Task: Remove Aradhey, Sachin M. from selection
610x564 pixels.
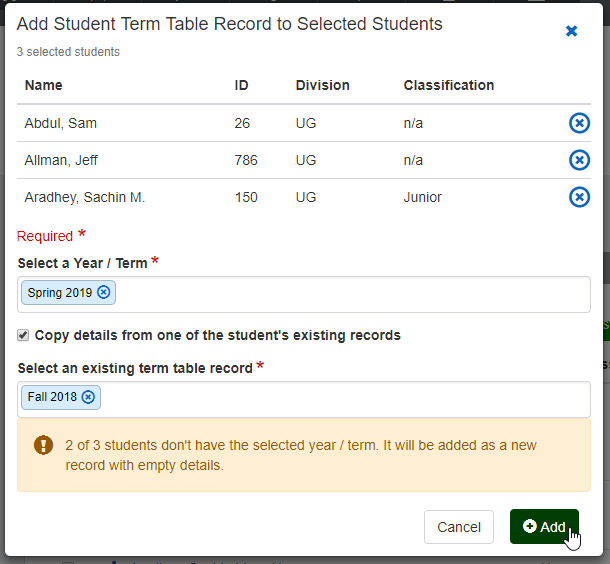Action: coord(579,197)
